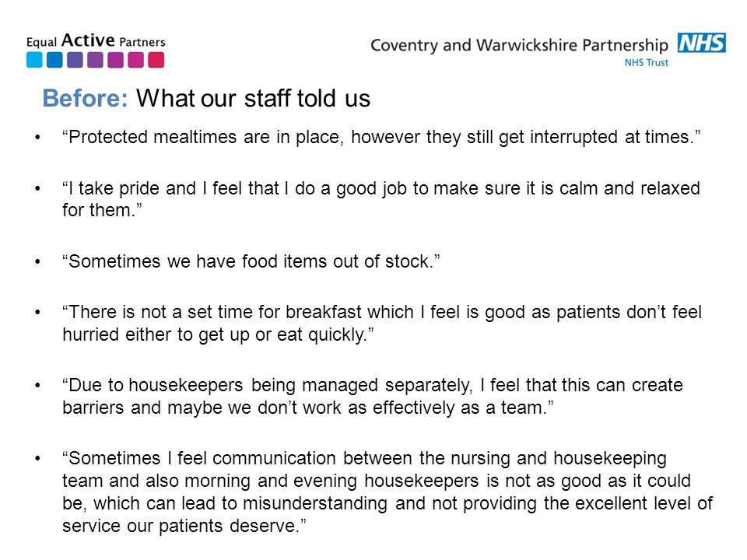Viewport: 747px width, 560px height.
Task: Click the word Partners in the logo
Action: click(x=142, y=42)
